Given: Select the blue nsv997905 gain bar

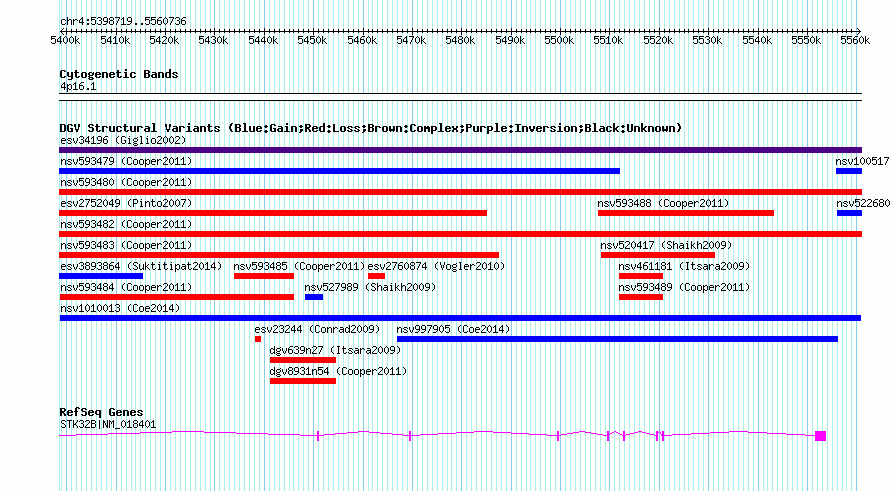Looking at the screenshot, I should pyautogui.click(x=618, y=339).
